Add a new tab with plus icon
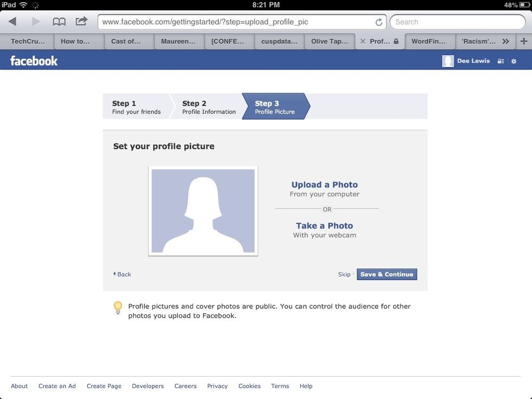Image resolution: width=532 pixels, height=399 pixels. (523, 41)
